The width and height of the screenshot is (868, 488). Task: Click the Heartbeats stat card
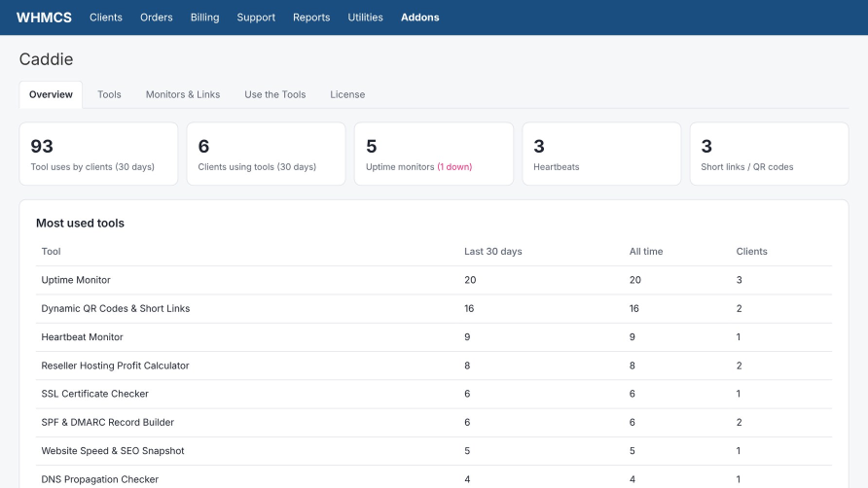601,154
